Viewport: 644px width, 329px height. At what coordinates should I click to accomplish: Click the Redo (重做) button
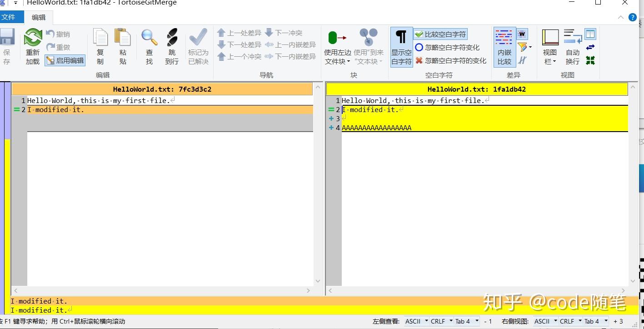point(58,47)
